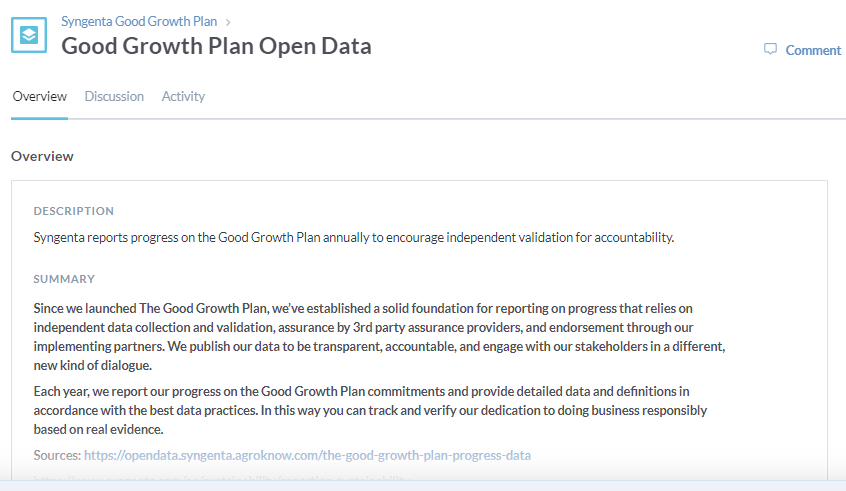846x491 pixels.
Task: Click the DESCRIPTION label
Action: tap(73, 211)
